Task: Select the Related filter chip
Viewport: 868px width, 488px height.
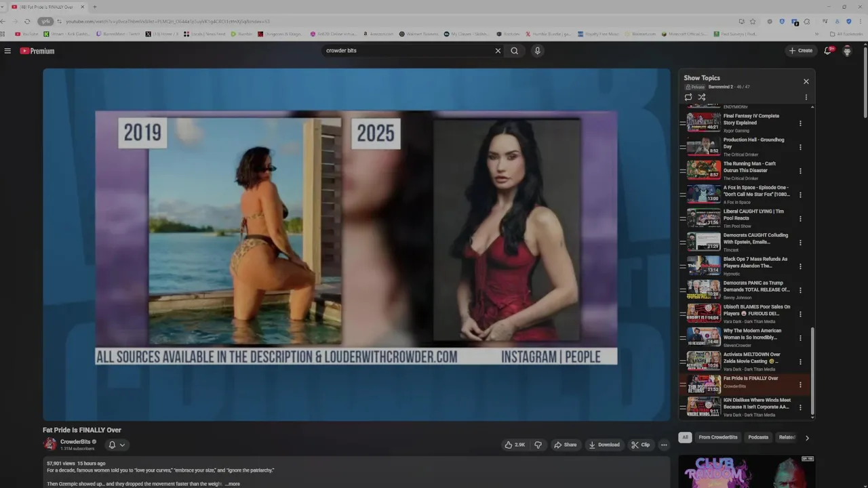Action: 787,437
